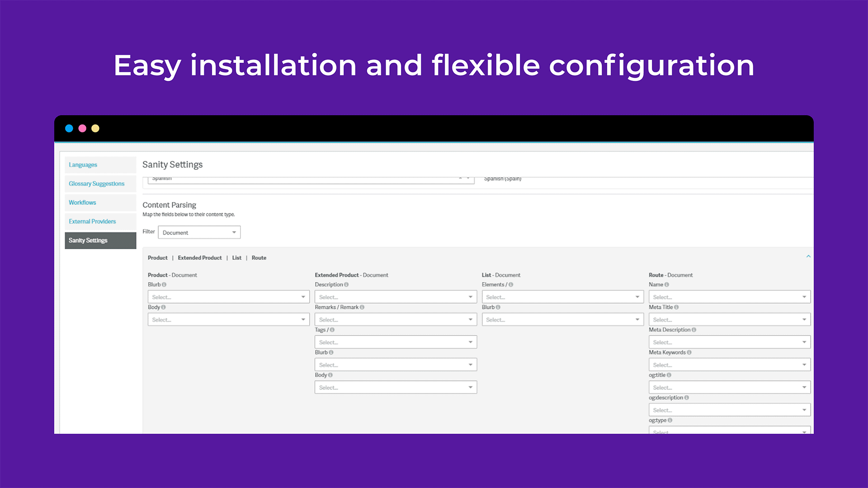The height and width of the screenshot is (488, 868).
Task: Click info icon next to List Blurb
Action: (498, 307)
